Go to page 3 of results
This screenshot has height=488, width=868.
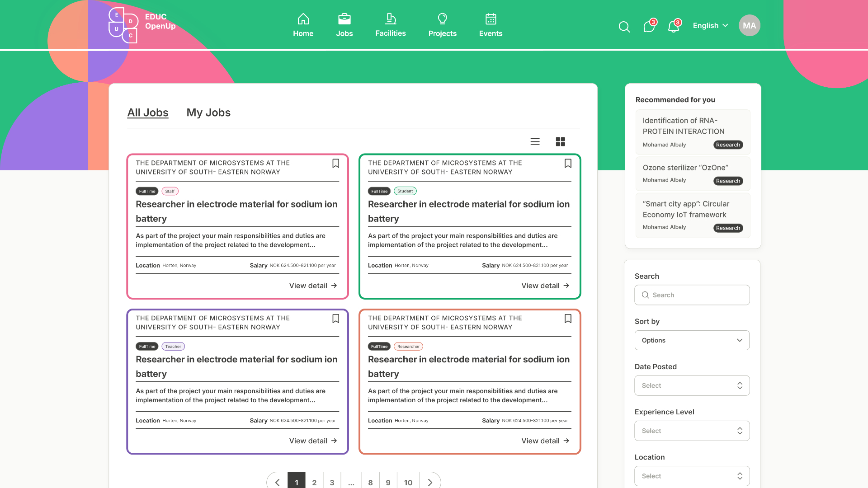click(x=332, y=482)
